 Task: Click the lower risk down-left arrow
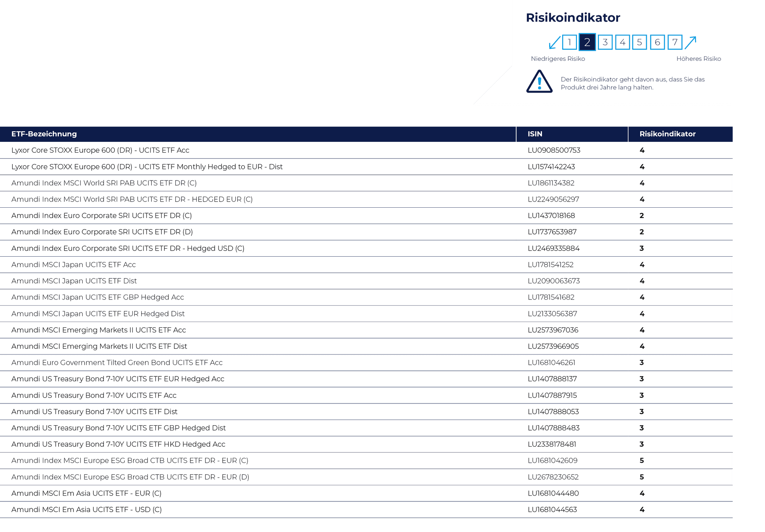(554, 42)
